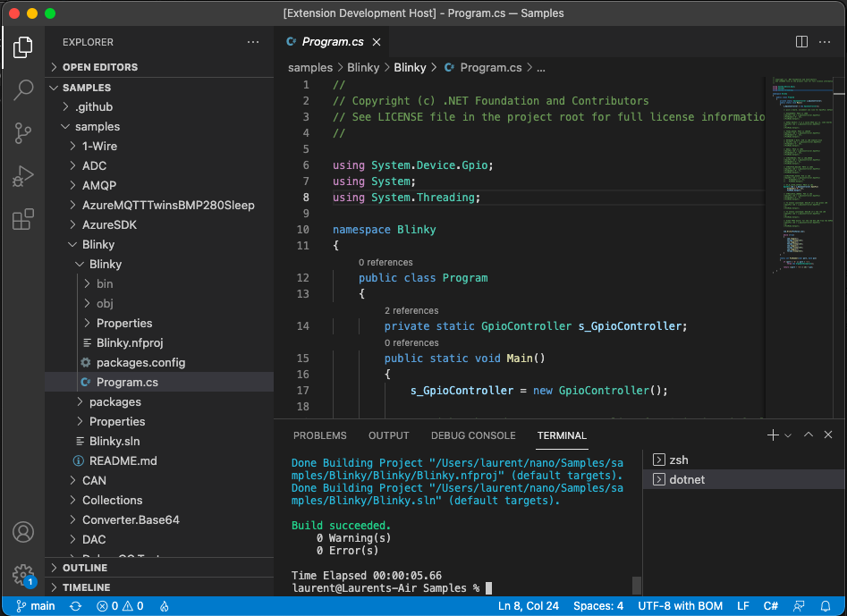
Task: Open the Extensions view
Action: (22, 220)
